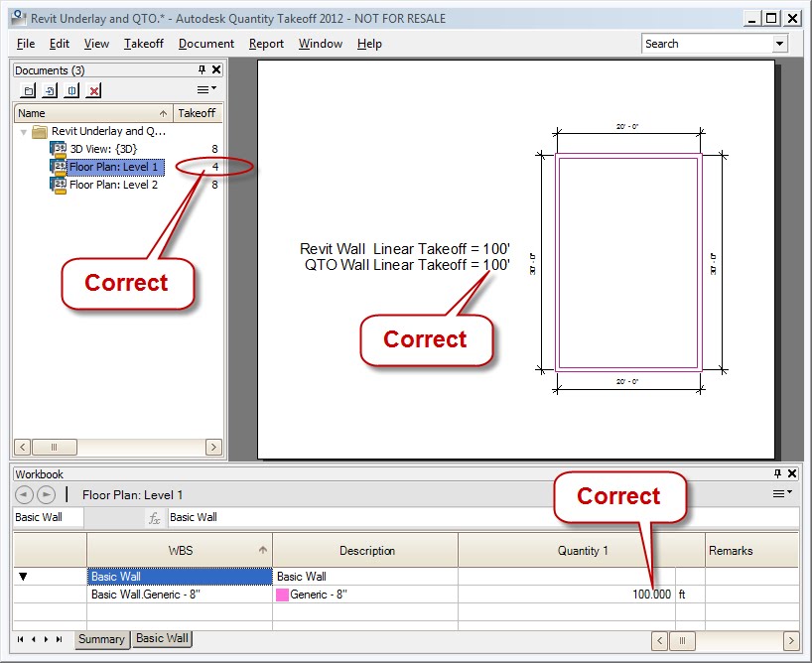Go to first sheet tab arrow
This screenshot has height=663, width=812.
[x=20, y=639]
